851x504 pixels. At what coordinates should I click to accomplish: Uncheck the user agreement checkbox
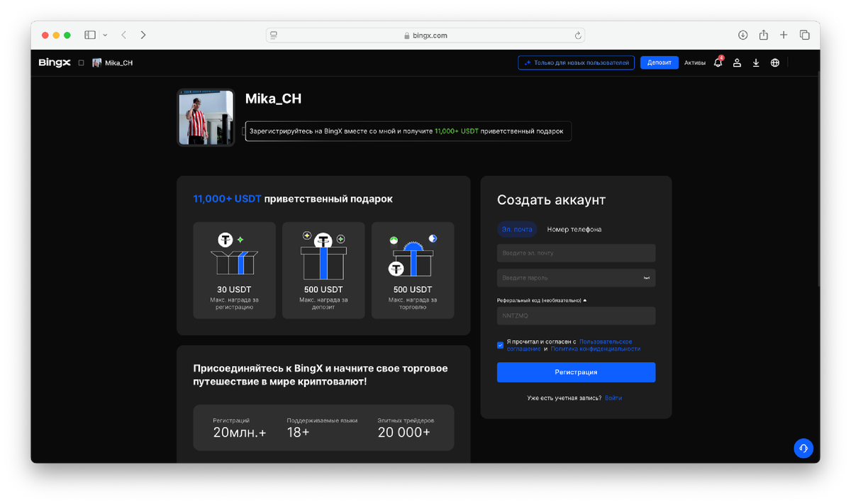click(501, 345)
